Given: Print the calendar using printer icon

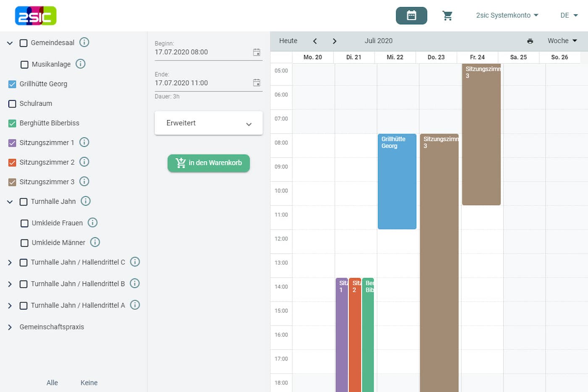Looking at the screenshot, I should tap(530, 41).
